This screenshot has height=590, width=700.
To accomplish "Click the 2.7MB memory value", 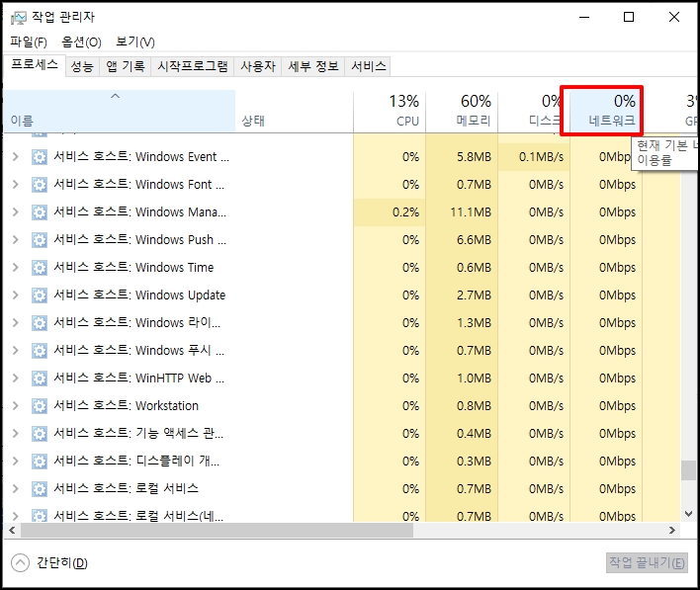I will point(474,295).
